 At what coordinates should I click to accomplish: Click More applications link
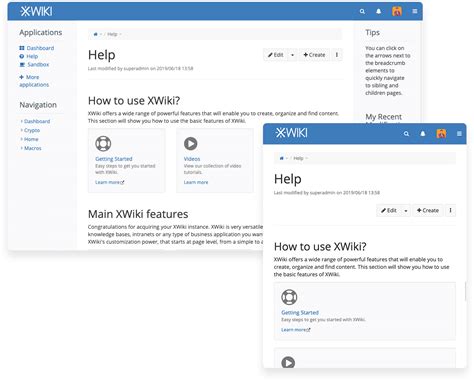pos(34,81)
